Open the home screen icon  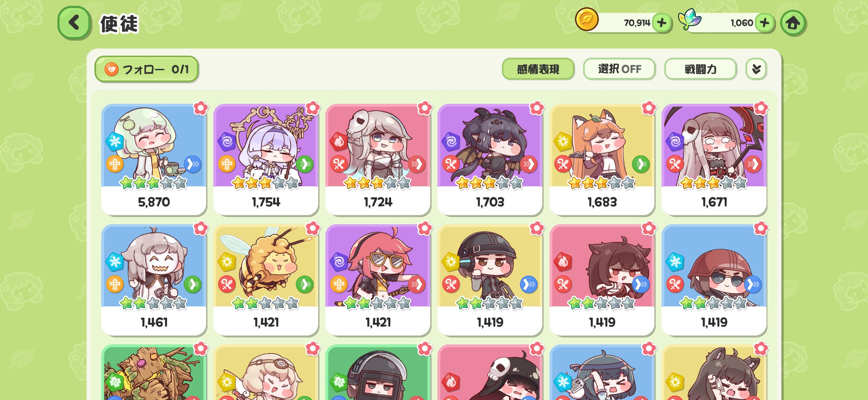[x=793, y=23]
